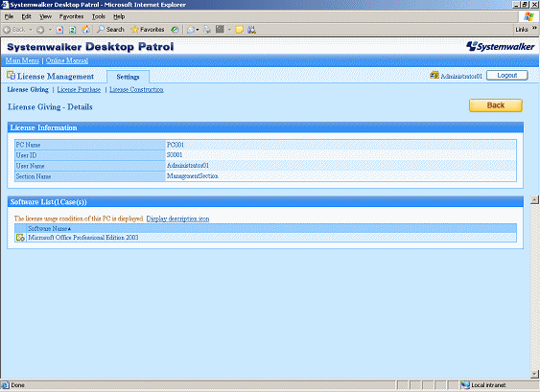The width and height of the screenshot is (540, 392).
Task: Sort by Software Name column header
Action: point(50,228)
